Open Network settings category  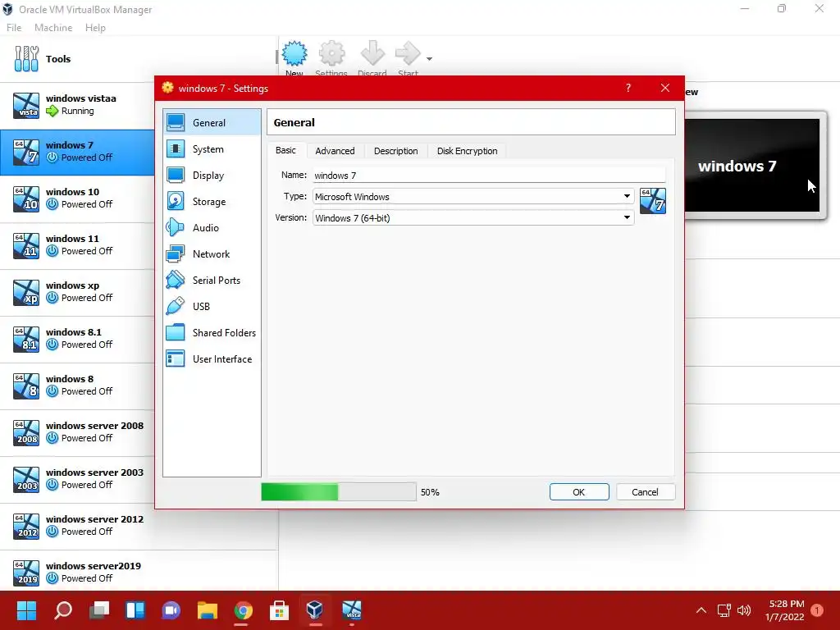[212, 254]
